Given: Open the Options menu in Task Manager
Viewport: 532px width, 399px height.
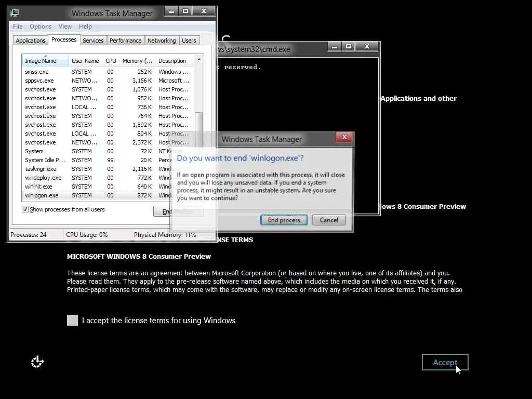Looking at the screenshot, I should click(41, 26).
